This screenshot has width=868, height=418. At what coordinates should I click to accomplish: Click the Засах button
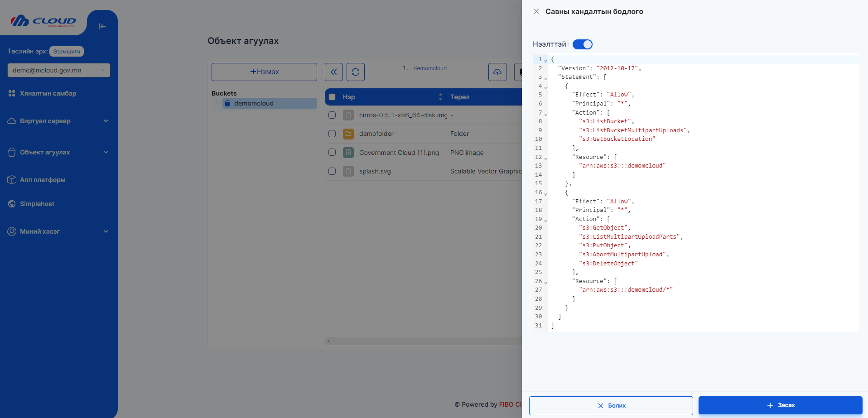(780, 405)
